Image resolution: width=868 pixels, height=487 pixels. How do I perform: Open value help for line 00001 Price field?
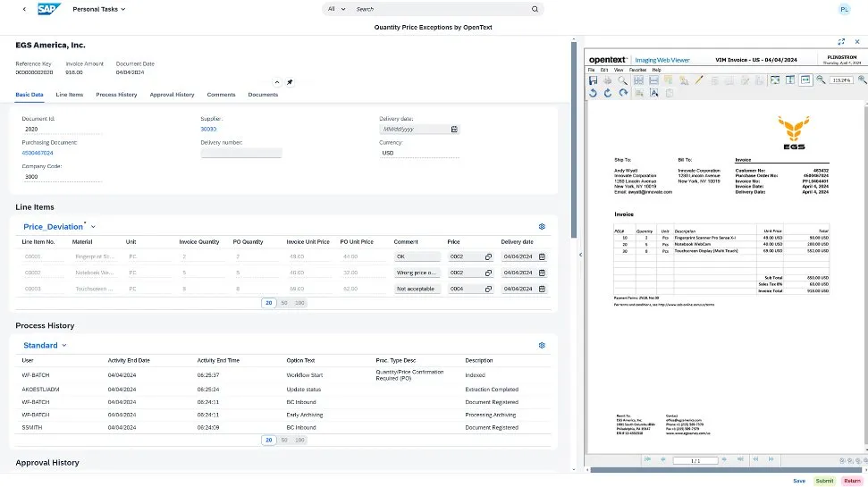tap(488, 256)
